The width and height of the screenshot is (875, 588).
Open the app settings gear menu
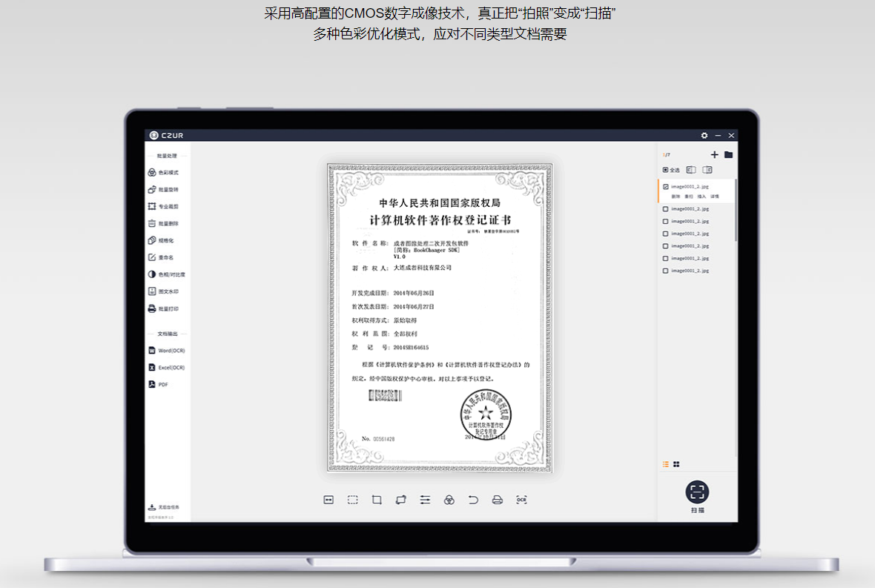(x=704, y=136)
